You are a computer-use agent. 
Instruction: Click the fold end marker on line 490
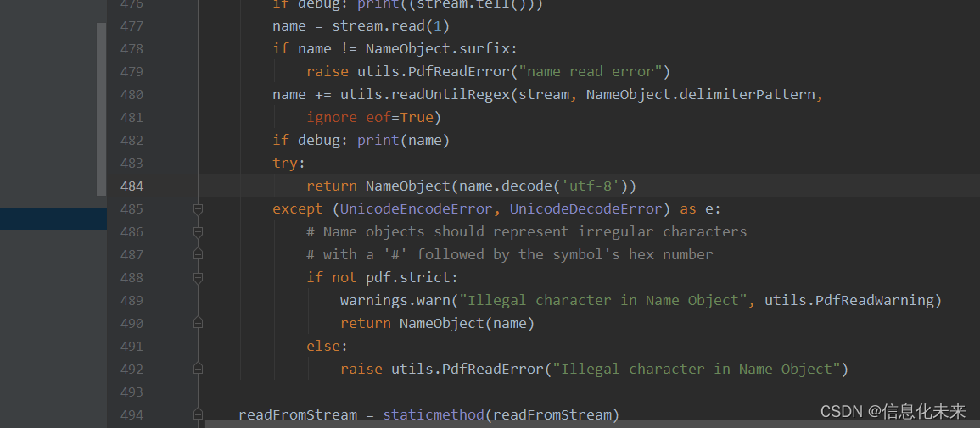click(199, 323)
